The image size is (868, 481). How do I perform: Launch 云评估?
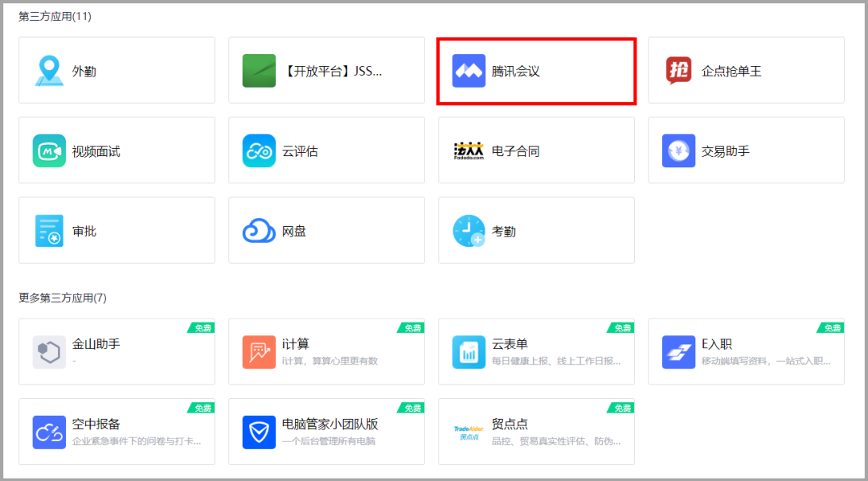click(326, 150)
